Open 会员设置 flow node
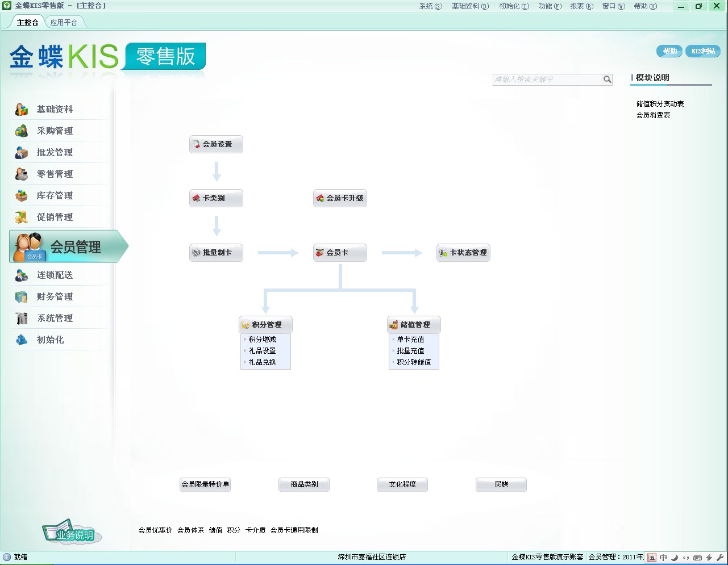The height and width of the screenshot is (565, 728). (216, 144)
